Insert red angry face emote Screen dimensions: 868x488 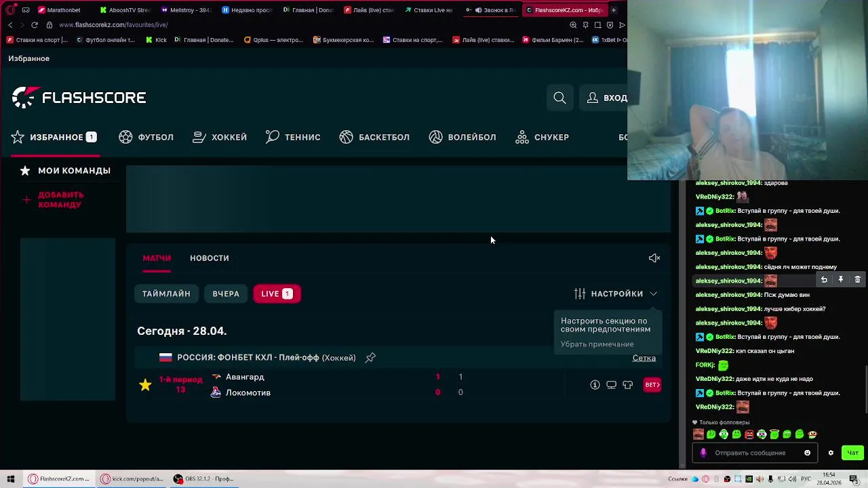[749, 434]
